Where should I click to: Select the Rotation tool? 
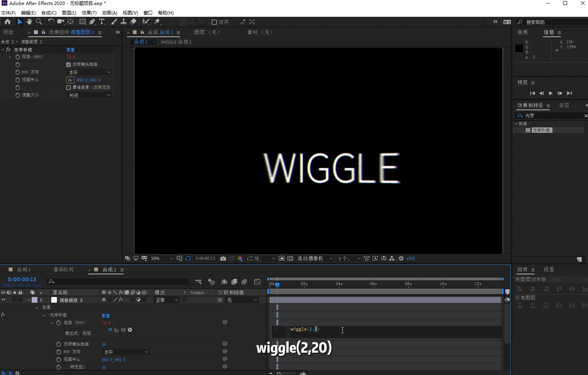51,22
